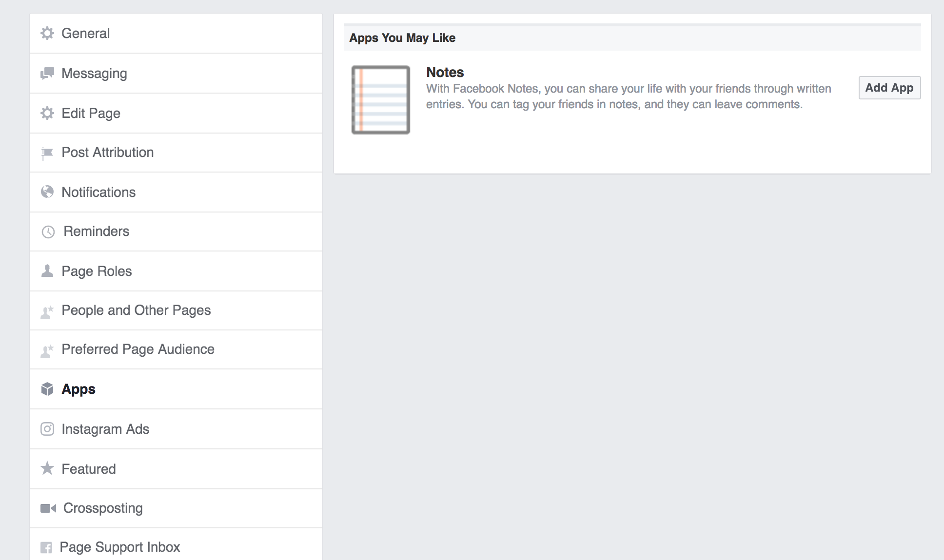Screen dimensions: 944x560
Task: Open Page Support Inbox
Action: [176, 544]
